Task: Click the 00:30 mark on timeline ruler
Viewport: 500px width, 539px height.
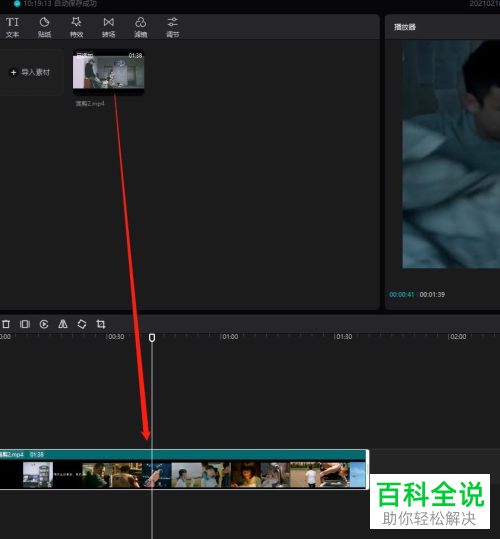Action: coord(116,337)
